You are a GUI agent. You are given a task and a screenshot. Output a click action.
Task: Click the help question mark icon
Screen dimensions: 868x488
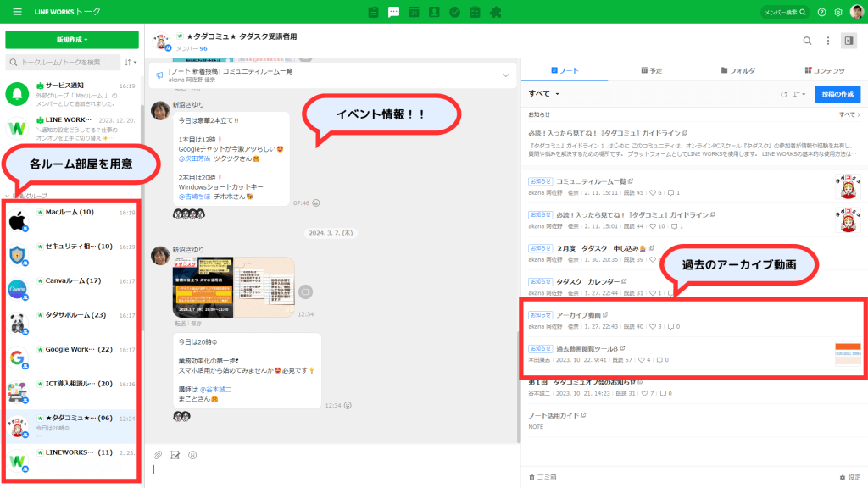point(821,12)
